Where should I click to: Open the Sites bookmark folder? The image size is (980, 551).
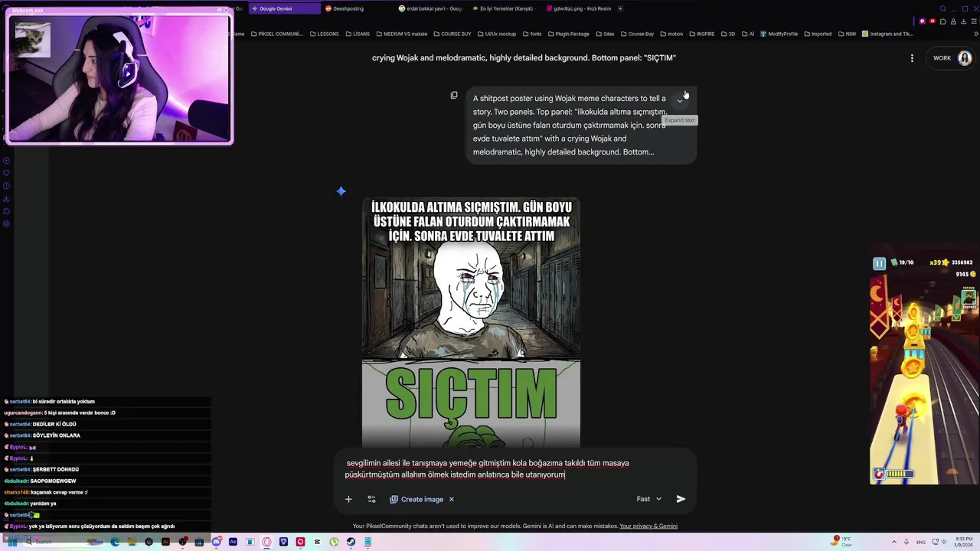click(605, 34)
